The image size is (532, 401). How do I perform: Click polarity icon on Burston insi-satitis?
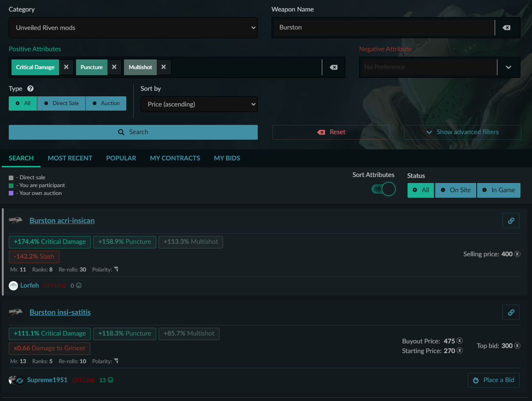[116, 361]
